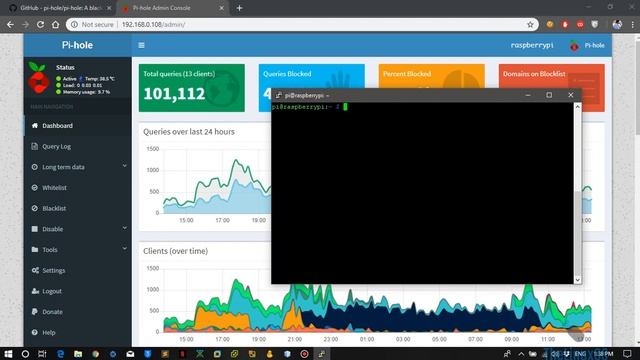Open the Donate link
The height and width of the screenshot is (360, 640).
[x=78, y=312]
